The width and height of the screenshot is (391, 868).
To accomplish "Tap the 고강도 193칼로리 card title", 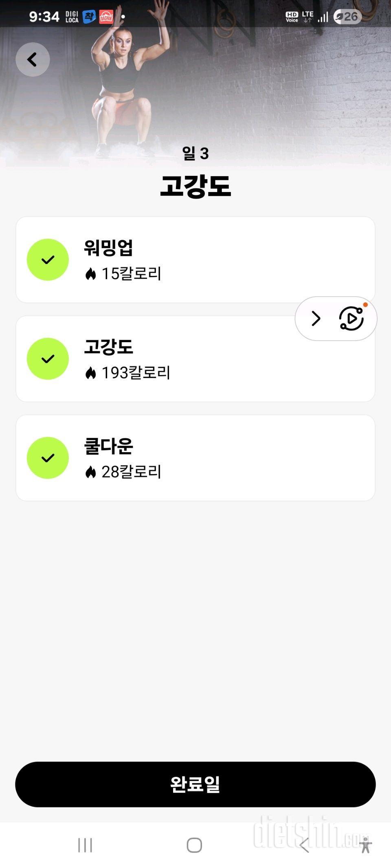I will click(108, 347).
